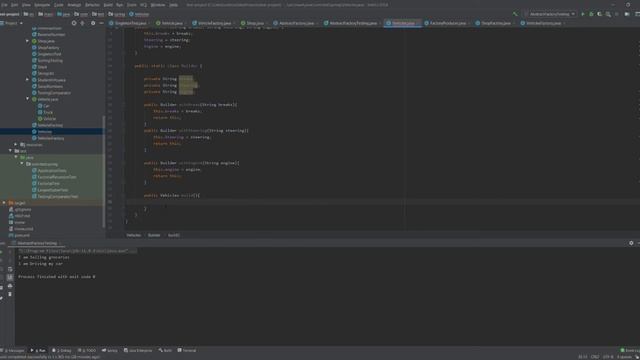Screen dimensions: 640x360
Task: Select the AbstractFactoryTesting tab in the Run panel
Action: coord(37,243)
